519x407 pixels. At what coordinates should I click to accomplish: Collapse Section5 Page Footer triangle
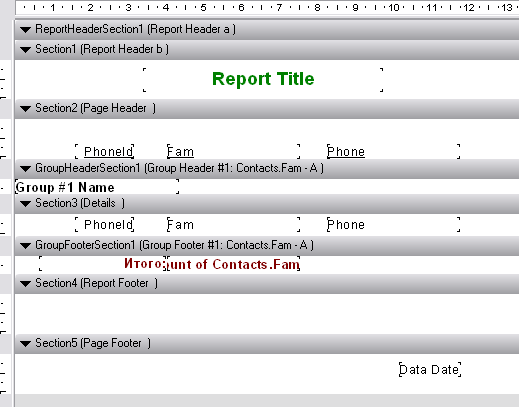(x=25, y=344)
